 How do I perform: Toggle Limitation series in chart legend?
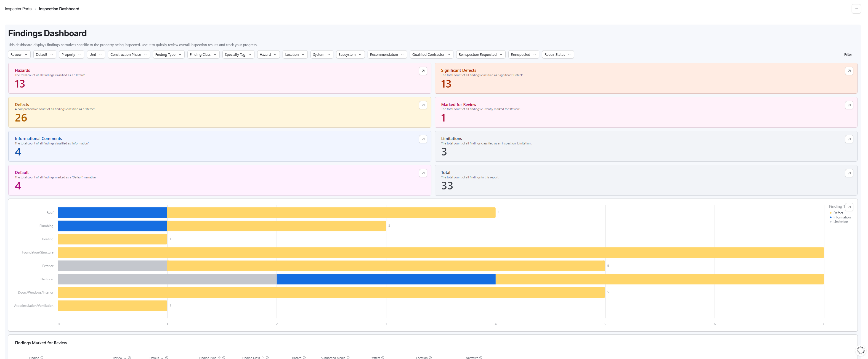tap(840, 222)
